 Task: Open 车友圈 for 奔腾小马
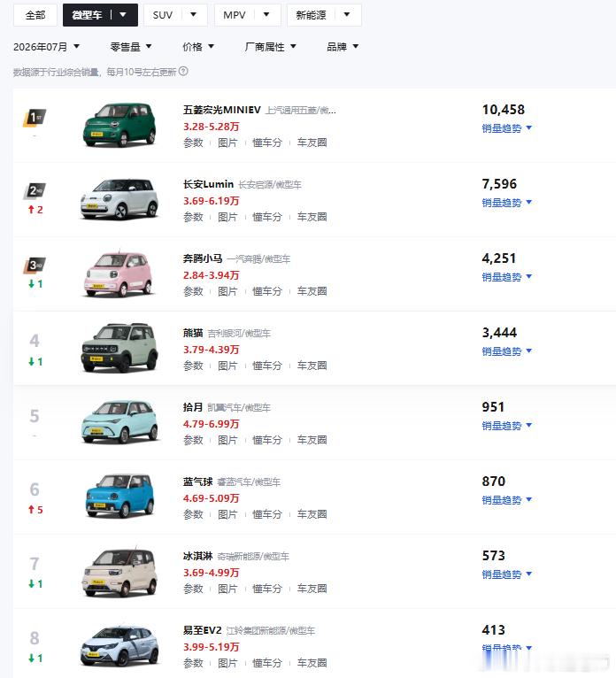coord(312,291)
